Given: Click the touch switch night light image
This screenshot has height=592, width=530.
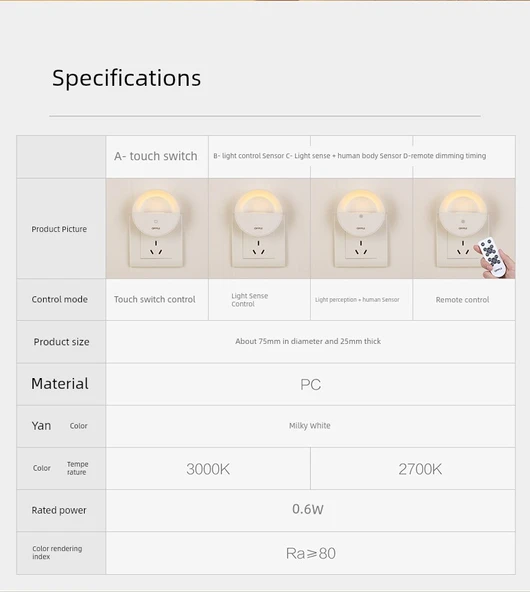Looking at the screenshot, I should (157, 228).
